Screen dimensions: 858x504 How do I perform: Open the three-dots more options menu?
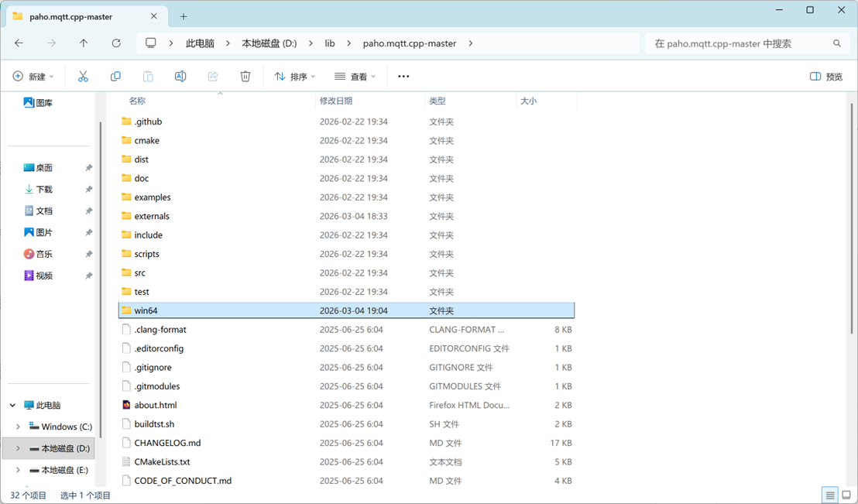[x=403, y=77]
